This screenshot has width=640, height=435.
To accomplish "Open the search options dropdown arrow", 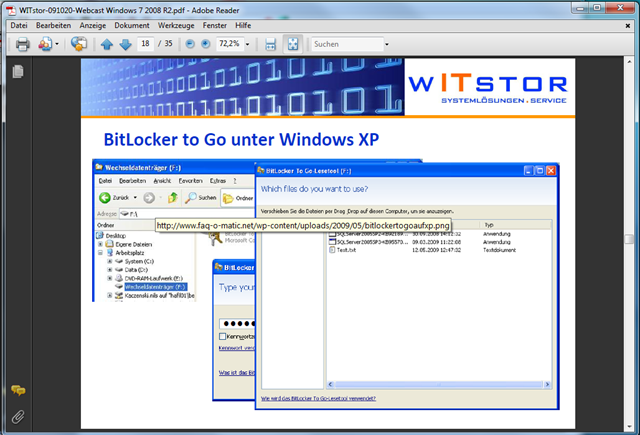I will pos(387,44).
